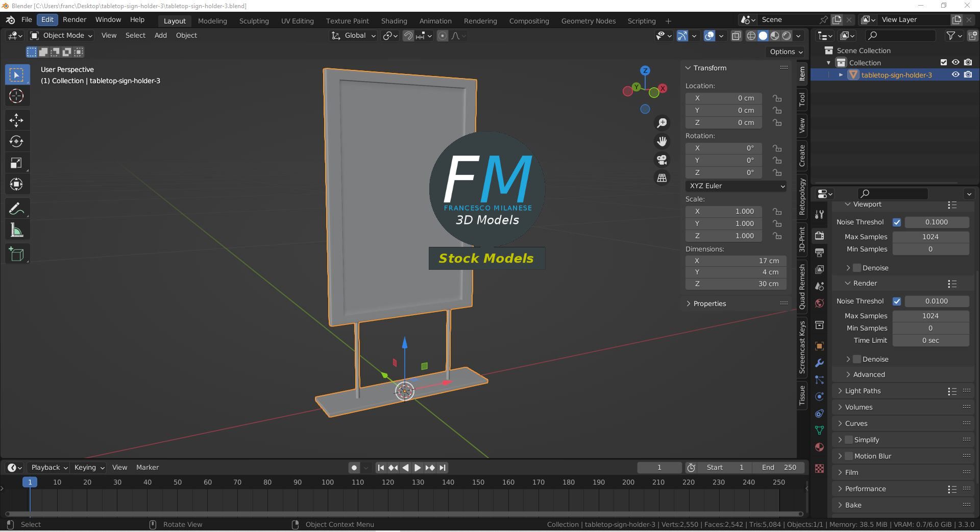This screenshot has width=980, height=532.
Task: Select the Add Cube tool
Action: (x=16, y=254)
